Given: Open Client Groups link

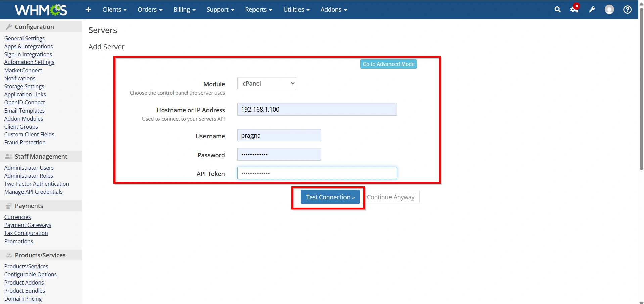Looking at the screenshot, I should (21, 127).
